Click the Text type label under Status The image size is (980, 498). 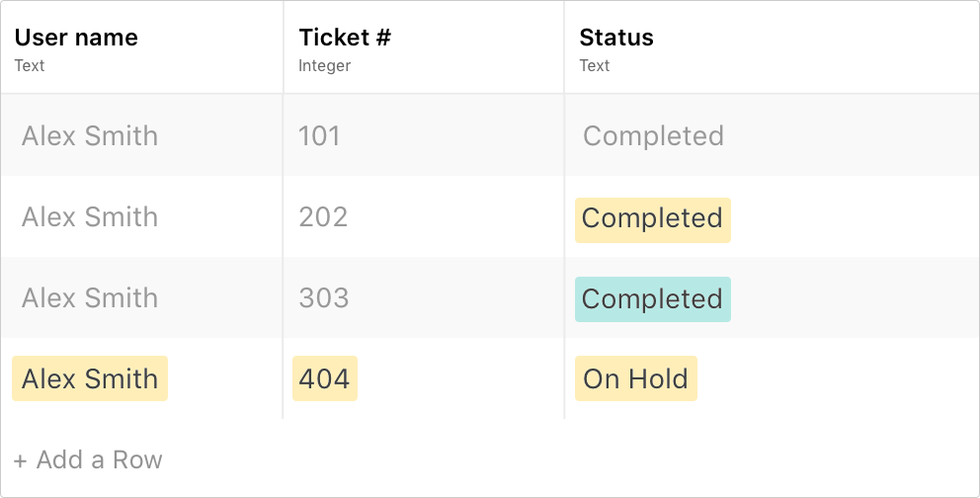click(x=595, y=65)
